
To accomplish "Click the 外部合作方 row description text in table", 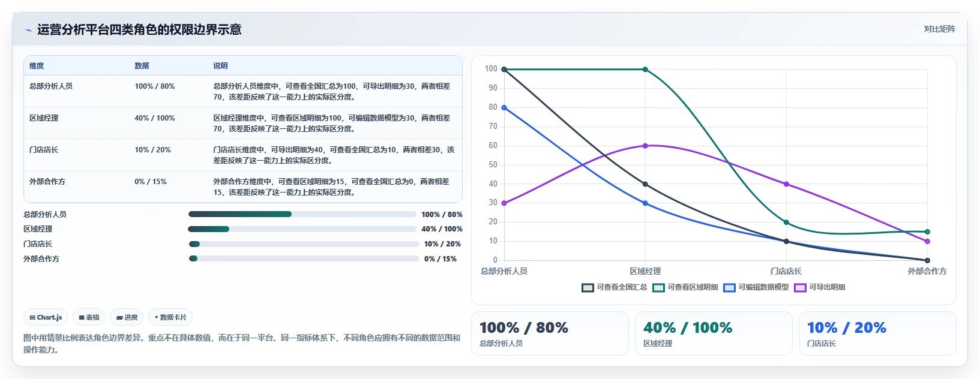I will (x=331, y=187).
